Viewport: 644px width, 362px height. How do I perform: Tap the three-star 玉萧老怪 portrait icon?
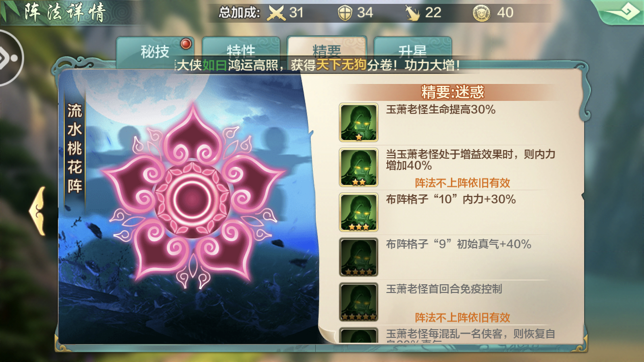[x=359, y=212]
